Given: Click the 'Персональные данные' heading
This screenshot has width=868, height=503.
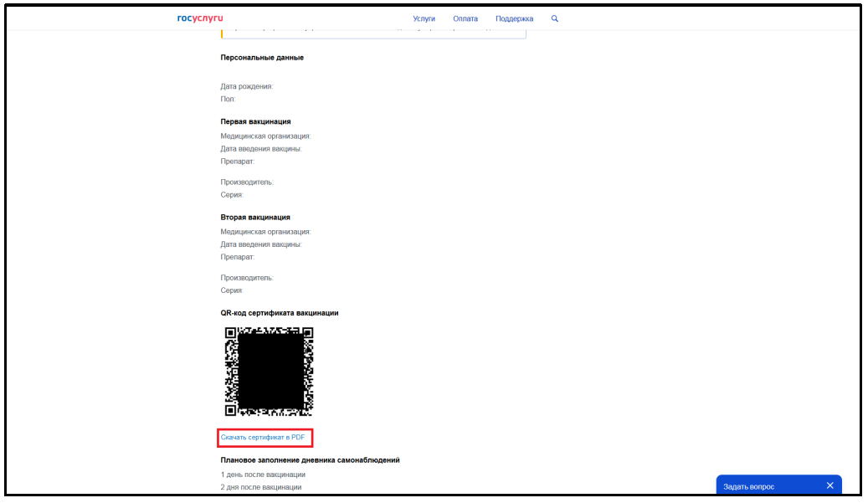Looking at the screenshot, I should coord(262,58).
